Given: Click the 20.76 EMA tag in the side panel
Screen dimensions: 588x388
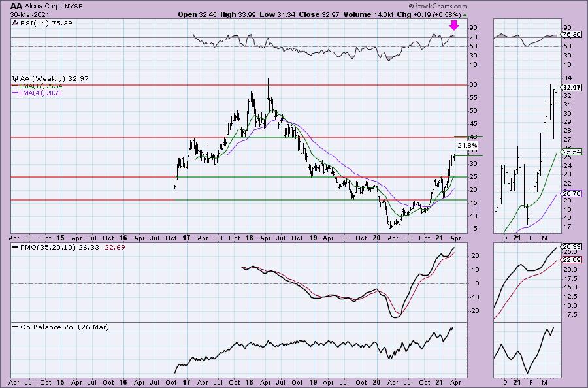Looking at the screenshot, I should 572,193.
